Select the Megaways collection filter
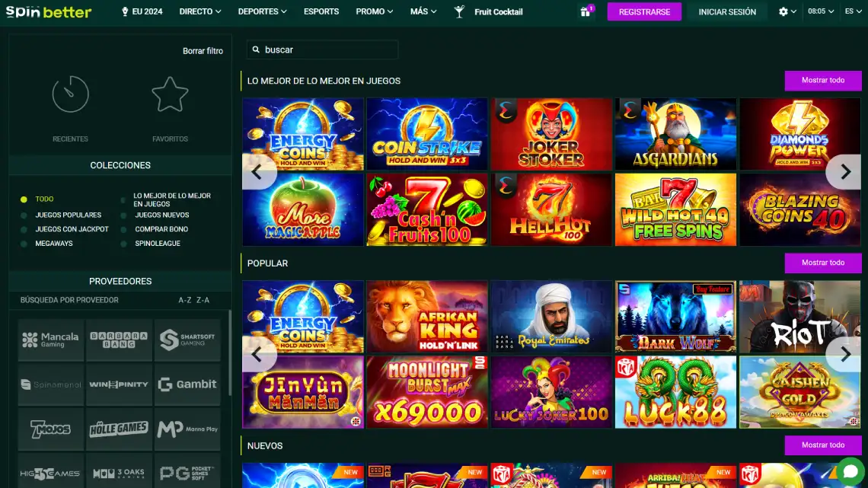868x488 pixels. click(x=54, y=244)
